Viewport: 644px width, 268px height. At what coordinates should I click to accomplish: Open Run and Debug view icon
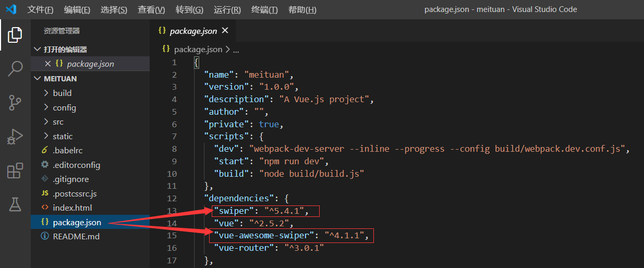(x=15, y=137)
